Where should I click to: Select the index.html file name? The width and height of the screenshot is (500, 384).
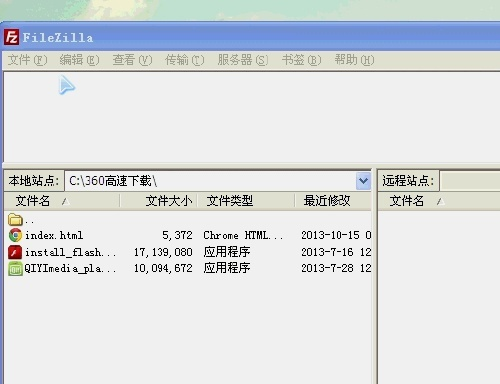(x=54, y=236)
